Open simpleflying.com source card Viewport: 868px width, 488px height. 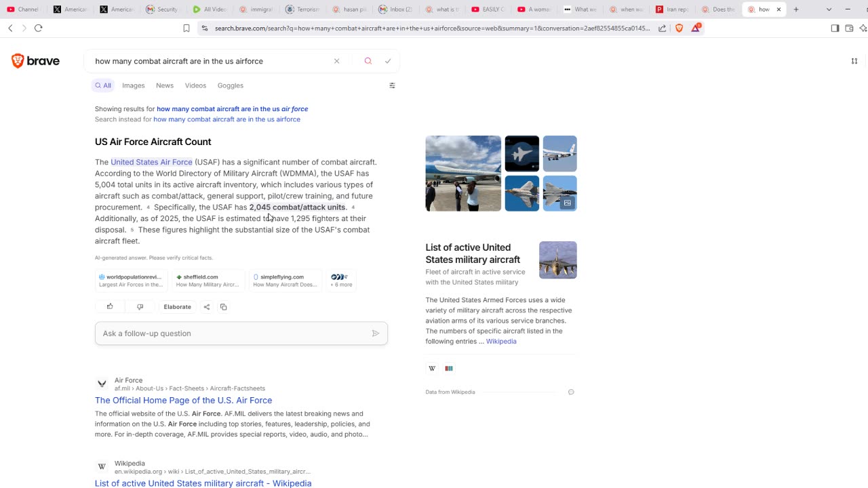point(285,280)
